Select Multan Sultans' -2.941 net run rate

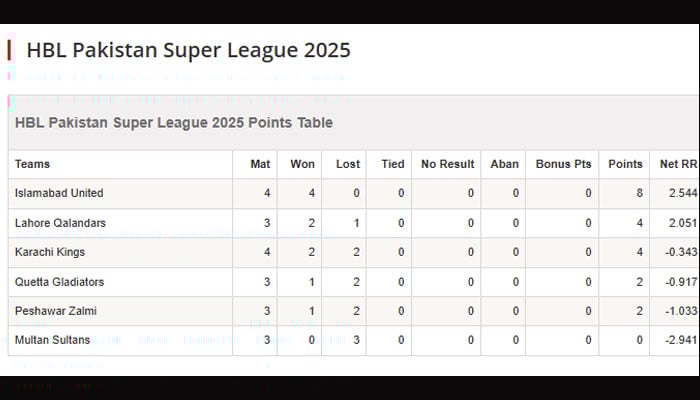click(681, 340)
